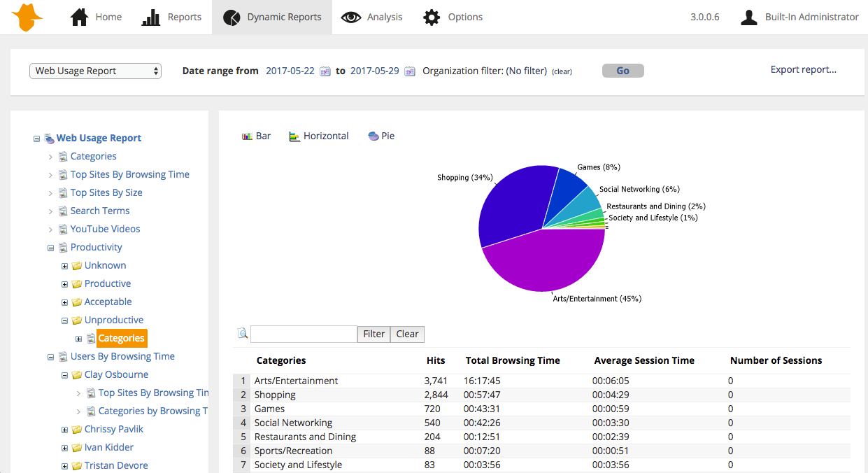
Task: Open the calendar for the start date
Action: tap(325, 71)
